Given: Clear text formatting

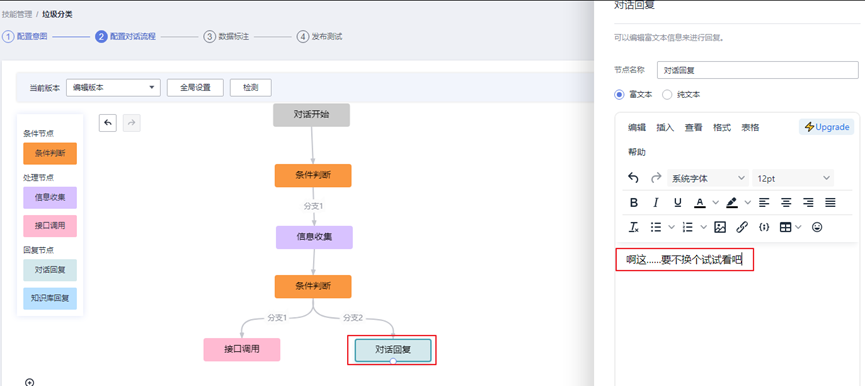Looking at the screenshot, I should [x=634, y=227].
